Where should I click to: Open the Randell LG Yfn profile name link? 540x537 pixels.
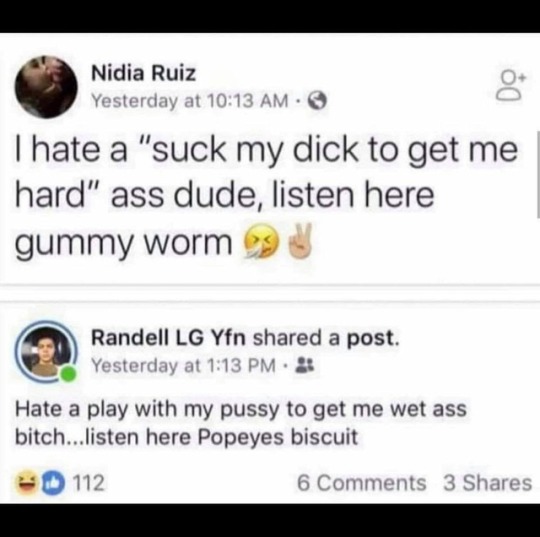tap(168, 338)
